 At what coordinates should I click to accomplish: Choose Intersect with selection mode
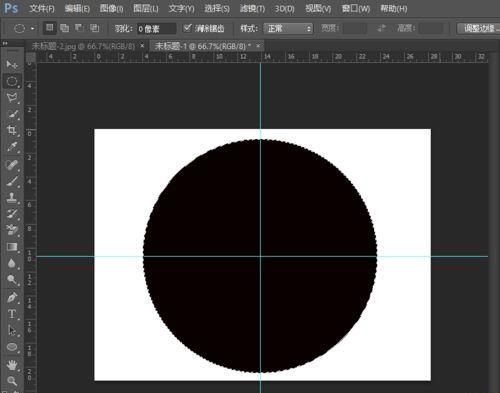[x=95, y=28]
